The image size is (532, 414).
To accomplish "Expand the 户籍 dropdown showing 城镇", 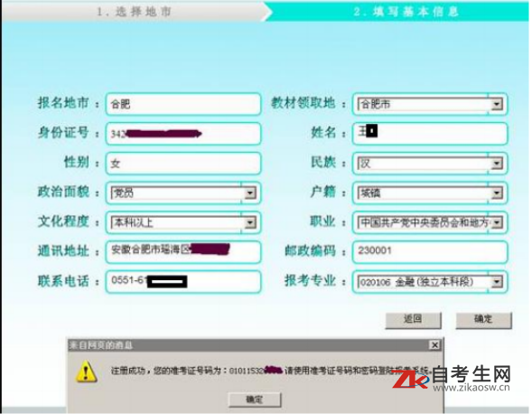I will 430,193.
